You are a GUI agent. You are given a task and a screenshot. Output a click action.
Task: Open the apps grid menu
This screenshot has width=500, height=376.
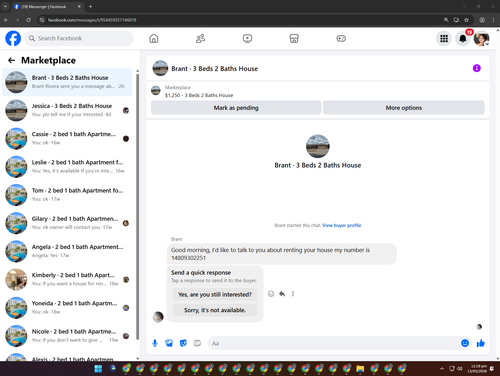point(444,39)
